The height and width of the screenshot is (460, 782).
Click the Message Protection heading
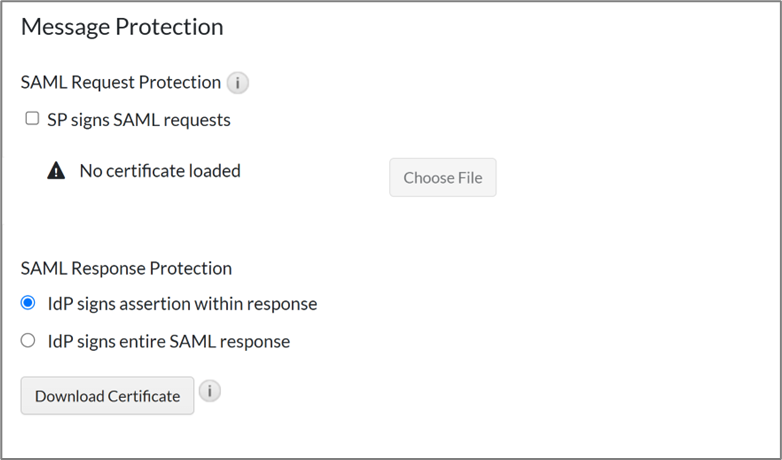click(122, 27)
